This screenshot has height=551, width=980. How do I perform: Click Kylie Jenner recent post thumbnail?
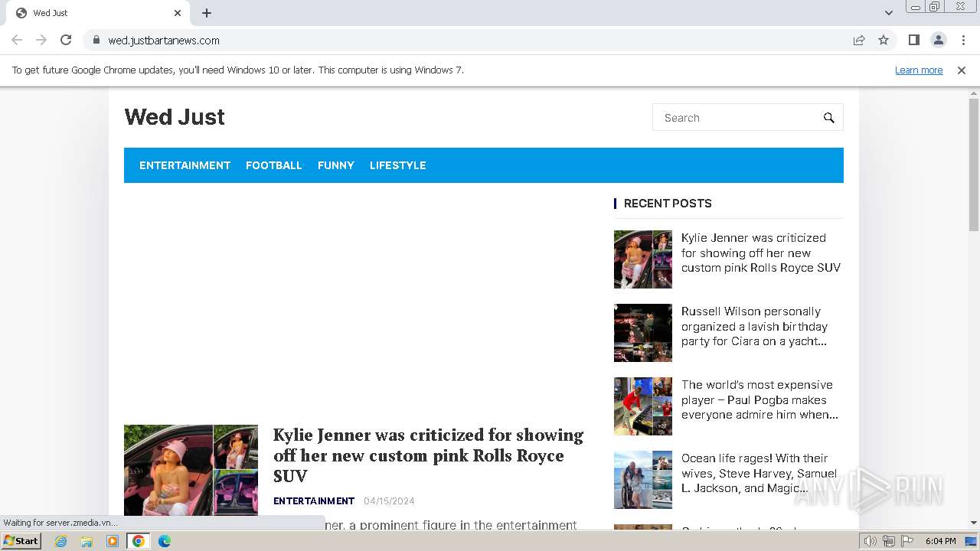coord(643,259)
